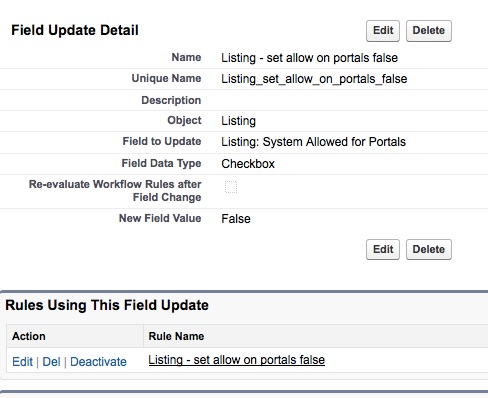488x398 pixels.
Task: Open the Edit link in the rules row
Action: (x=22, y=362)
